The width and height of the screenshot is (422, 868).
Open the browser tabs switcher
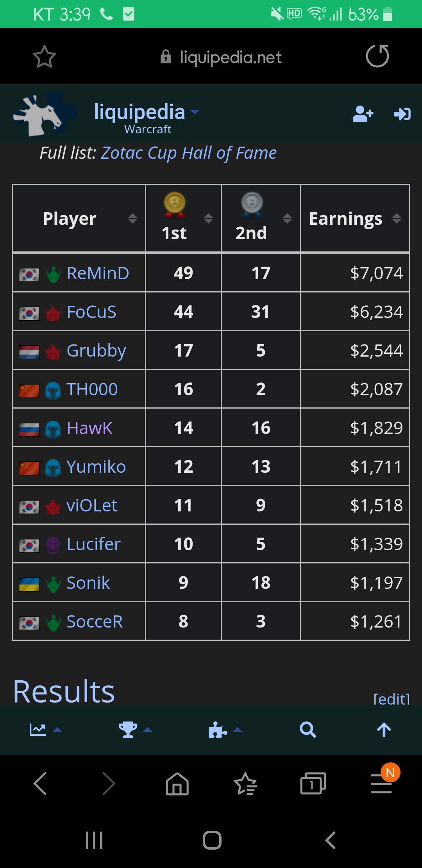tap(313, 783)
